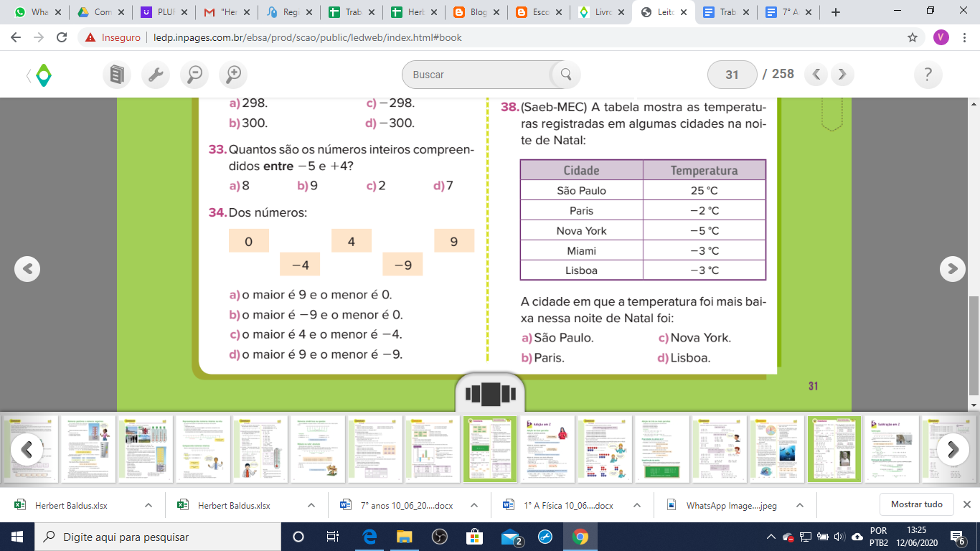Open Microsoft Edge from the taskbar

pyautogui.click(x=370, y=537)
